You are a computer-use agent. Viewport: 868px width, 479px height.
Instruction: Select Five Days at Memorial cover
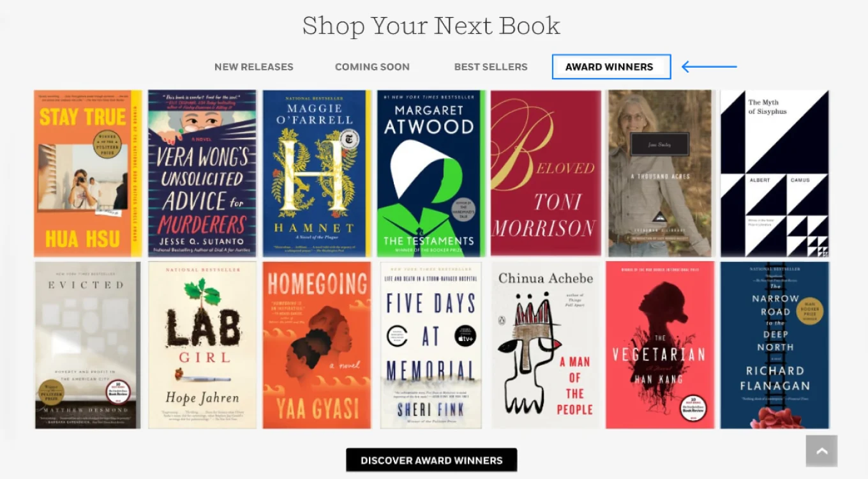tap(431, 345)
